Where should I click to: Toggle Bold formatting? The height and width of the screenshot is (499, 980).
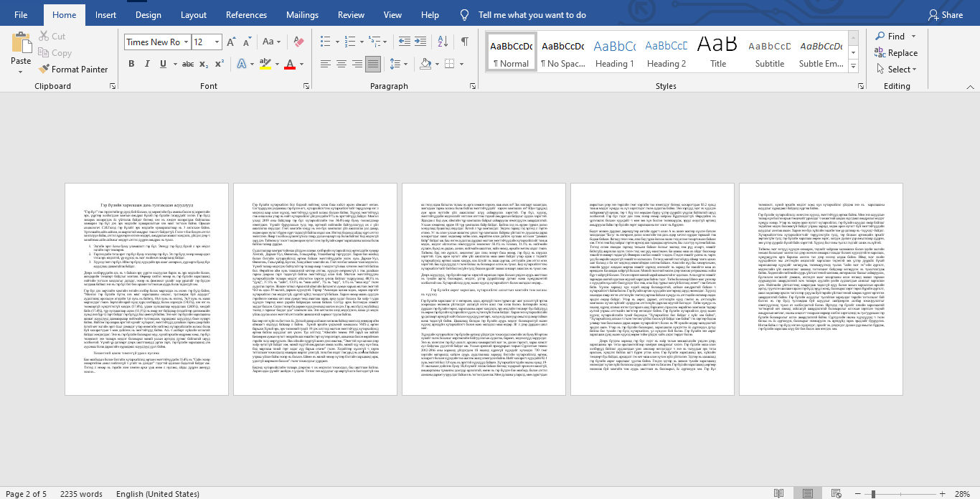click(131, 65)
